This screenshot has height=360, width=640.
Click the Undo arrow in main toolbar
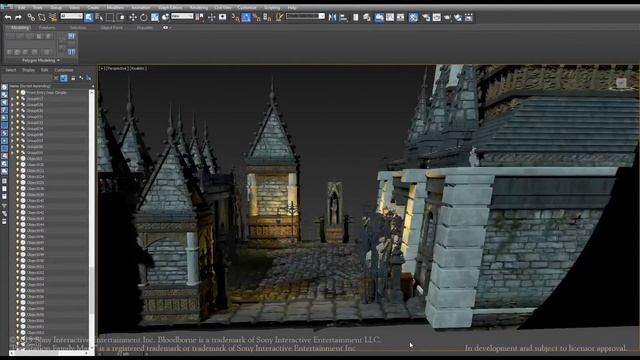[8, 17]
